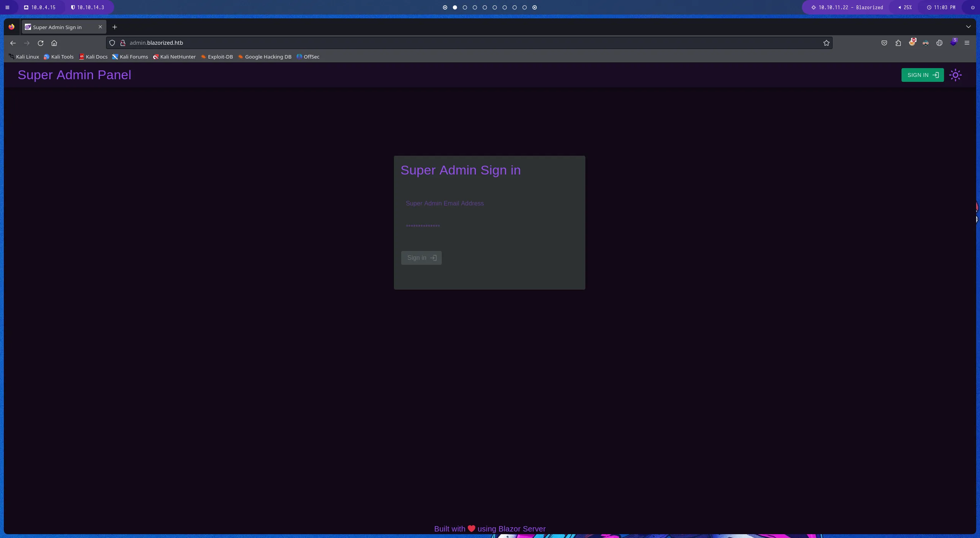The width and height of the screenshot is (980, 538).
Task: Click the green SIGN IN button
Action: point(922,75)
